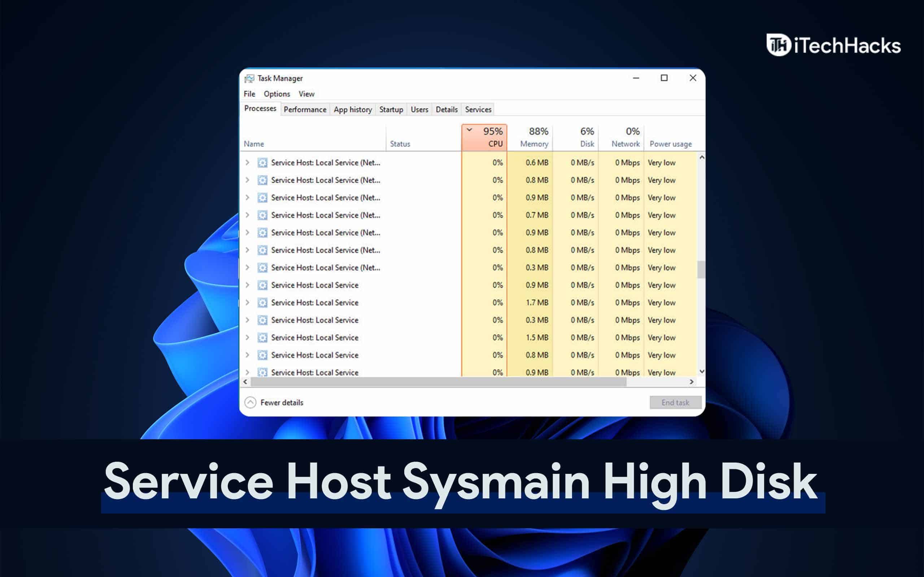Toggle the Services tab view
924x577 pixels.
coord(478,109)
